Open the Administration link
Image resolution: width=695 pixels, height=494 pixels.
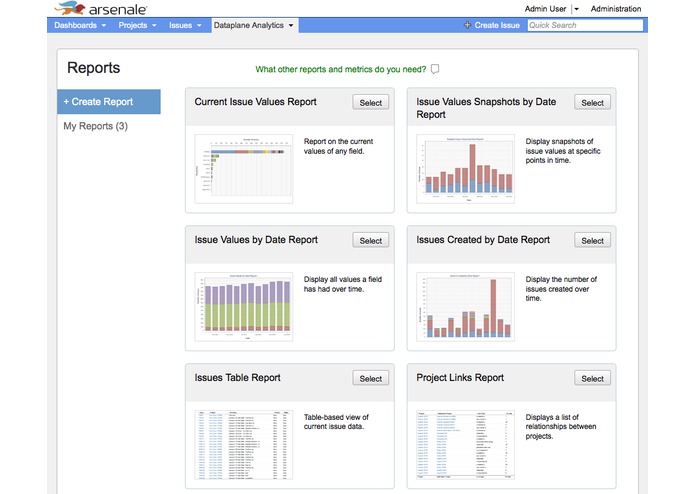[x=616, y=9]
